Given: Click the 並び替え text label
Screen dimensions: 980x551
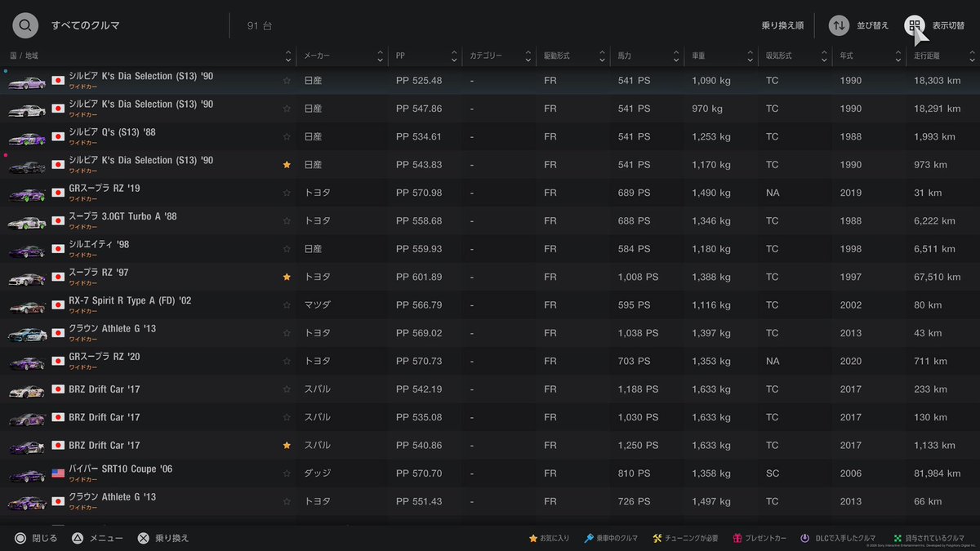Looking at the screenshot, I should tap(873, 26).
